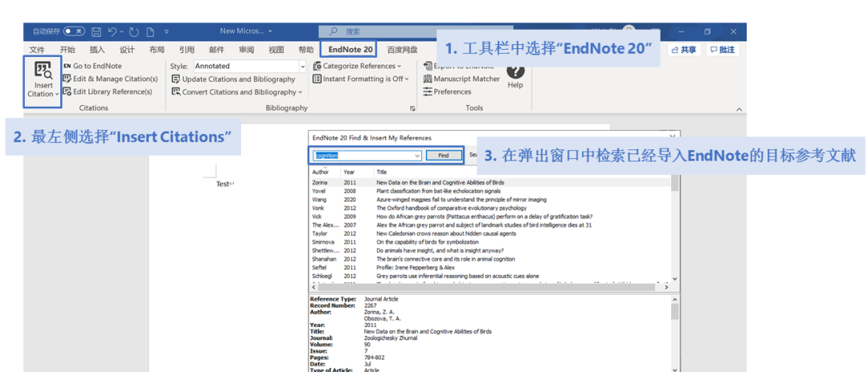The width and height of the screenshot is (868, 372).
Task: Switch to the 开始 tab
Action: (68, 50)
